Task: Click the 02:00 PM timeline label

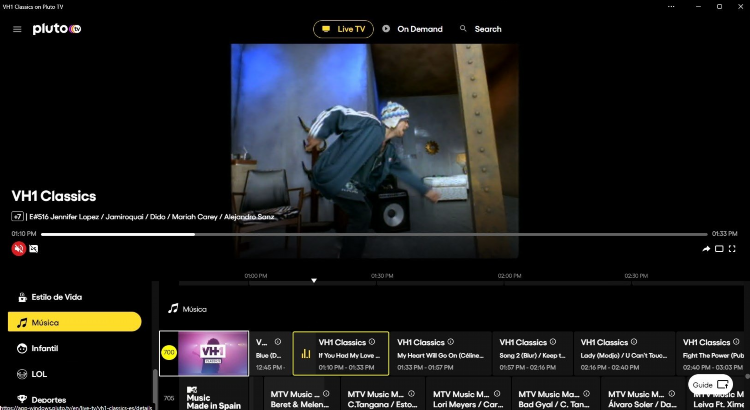Action: pyautogui.click(x=509, y=276)
